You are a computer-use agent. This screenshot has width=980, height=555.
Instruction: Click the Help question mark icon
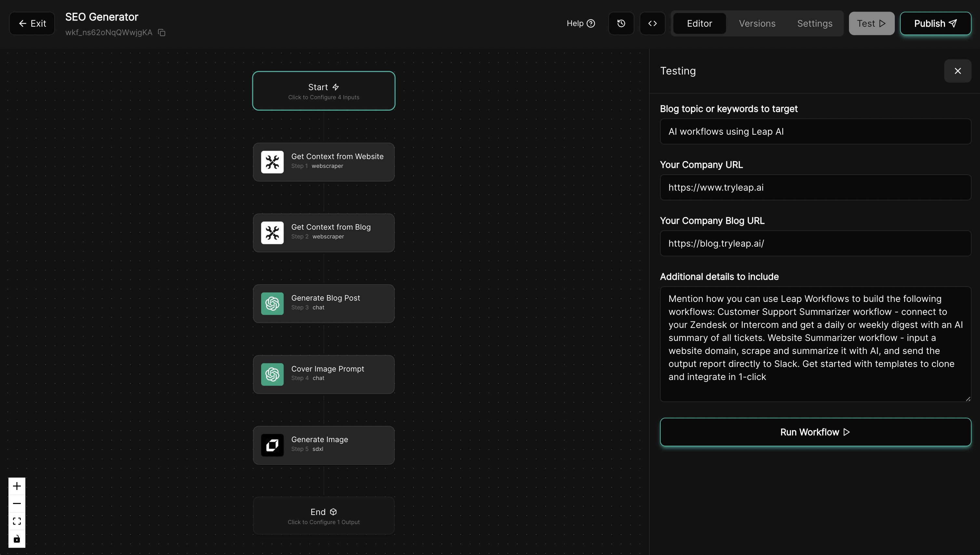tap(591, 23)
